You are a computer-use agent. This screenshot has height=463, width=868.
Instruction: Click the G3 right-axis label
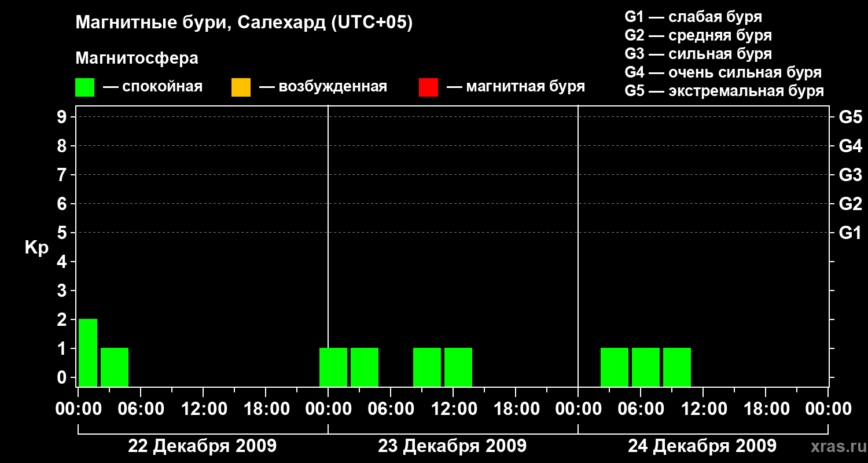[851, 175]
